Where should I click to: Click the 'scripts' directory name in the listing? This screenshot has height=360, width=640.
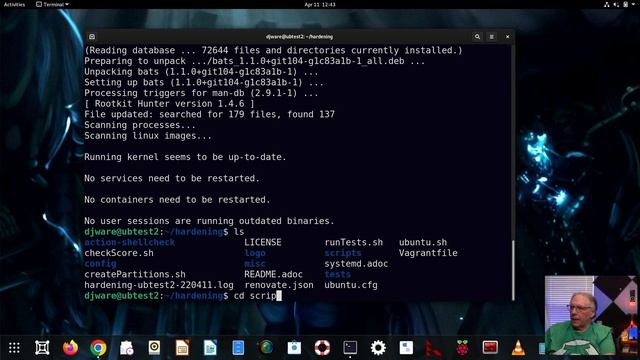pos(343,253)
